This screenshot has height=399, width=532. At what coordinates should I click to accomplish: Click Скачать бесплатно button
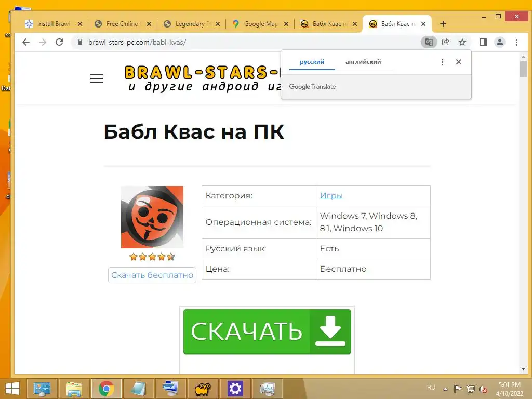152,275
